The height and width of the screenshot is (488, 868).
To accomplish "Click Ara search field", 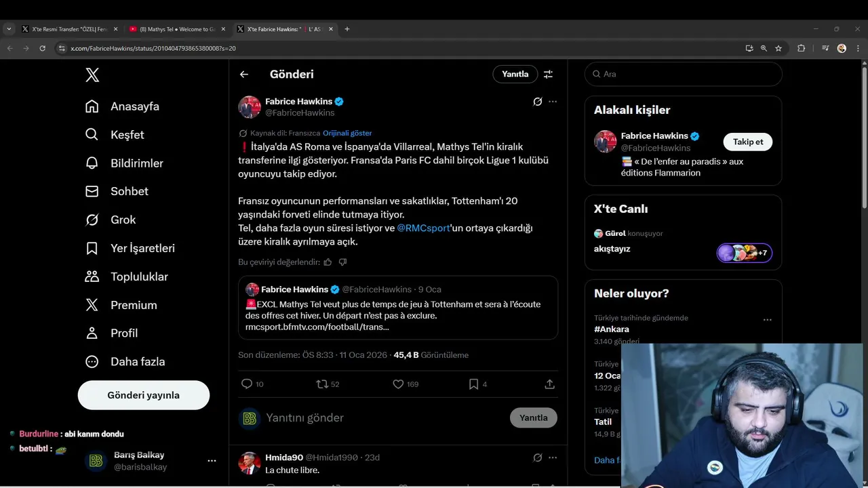I will click(684, 75).
